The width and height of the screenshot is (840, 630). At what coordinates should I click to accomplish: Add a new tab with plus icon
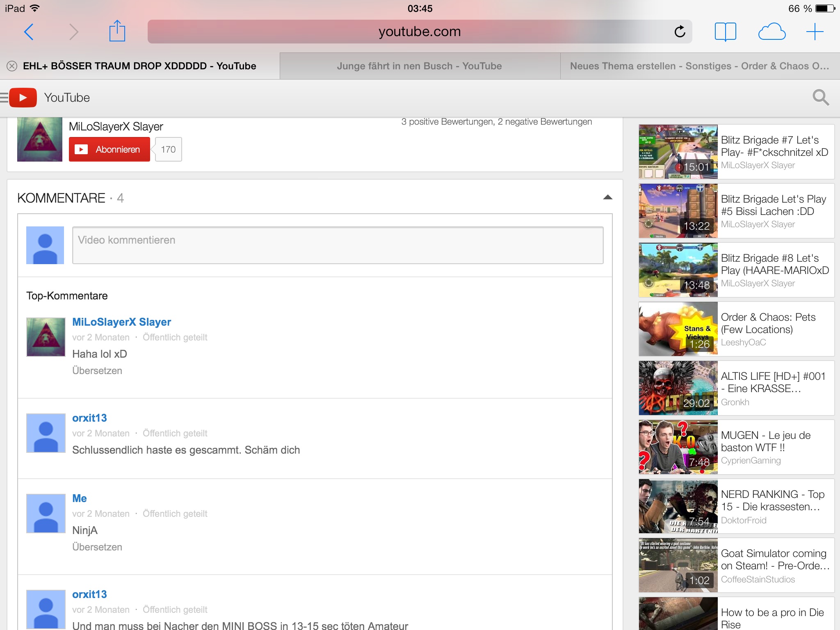coord(815,32)
